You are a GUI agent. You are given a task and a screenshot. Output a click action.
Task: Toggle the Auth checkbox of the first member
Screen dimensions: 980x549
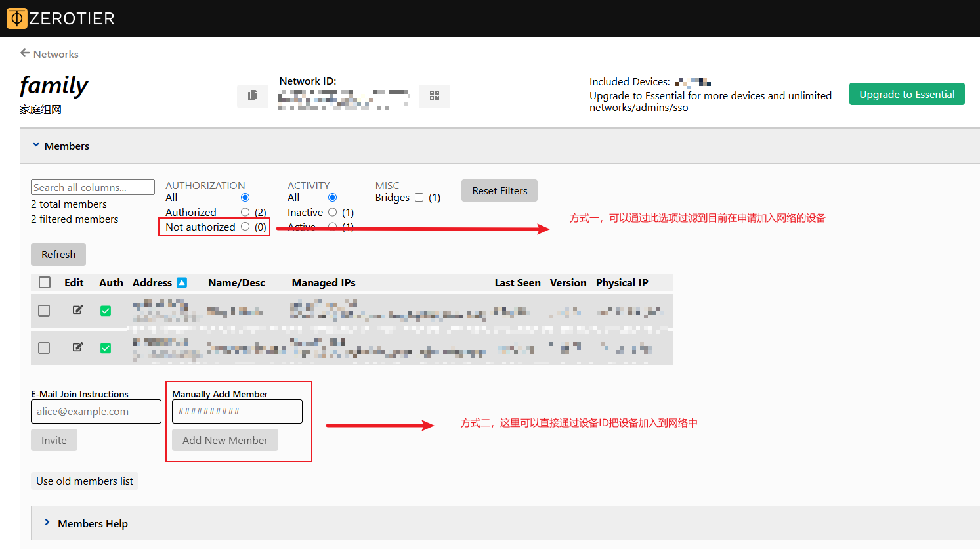(x=106, y=311)
